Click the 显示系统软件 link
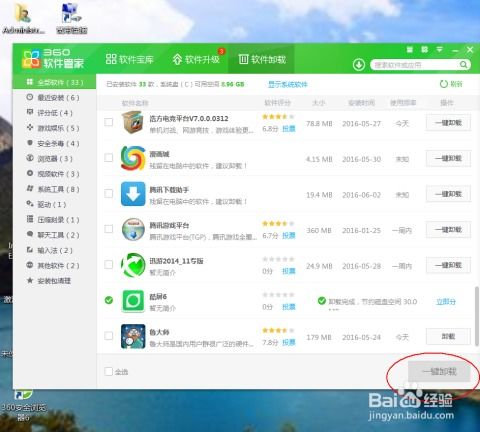 pyautogui.click(x=288, y=84)
